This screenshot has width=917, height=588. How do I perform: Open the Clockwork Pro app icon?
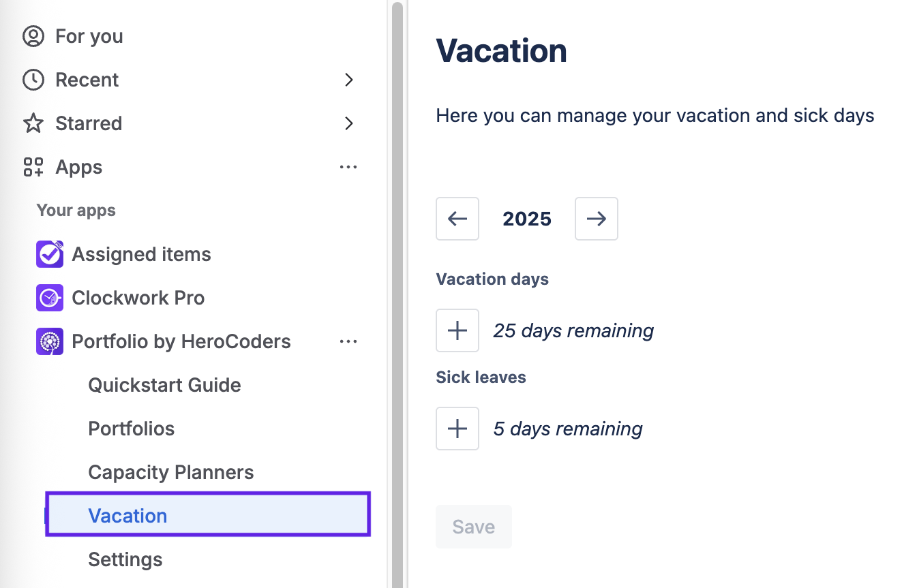(x=50, y=298)
